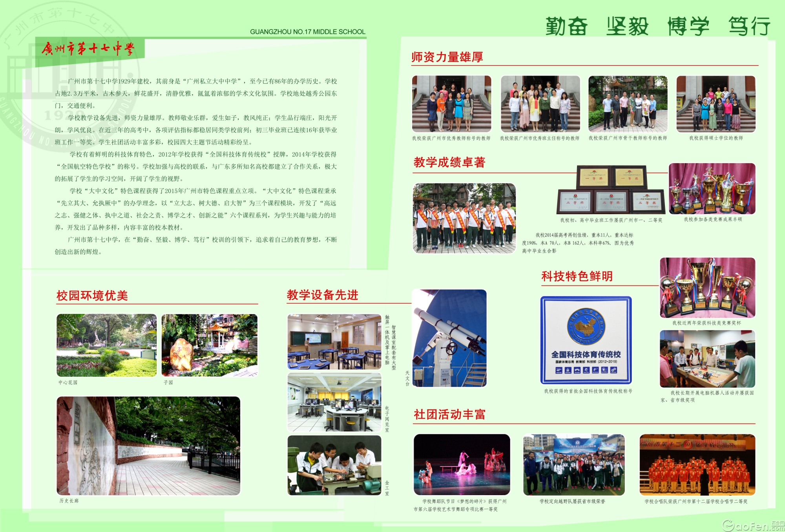785x532 pixels.
Task: Click the metalworking room students photo
Action: pyautogui.click(x=334, y=465)
